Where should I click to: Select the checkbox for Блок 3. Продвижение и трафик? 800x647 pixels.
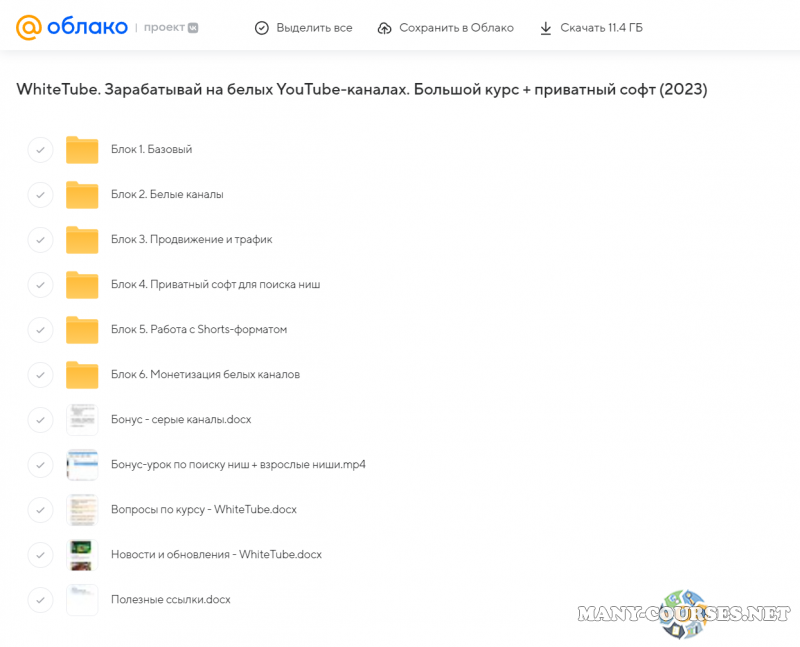40,240
